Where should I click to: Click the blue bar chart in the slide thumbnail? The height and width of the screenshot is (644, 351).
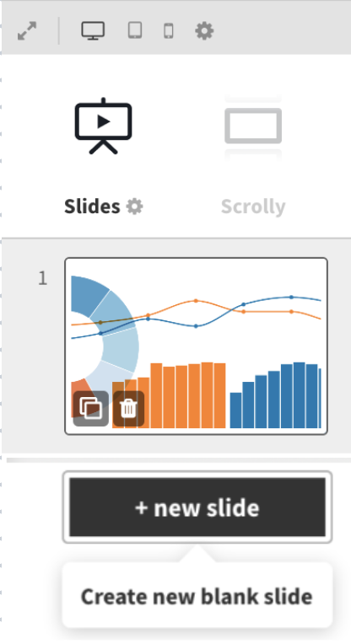pos(275,395)
